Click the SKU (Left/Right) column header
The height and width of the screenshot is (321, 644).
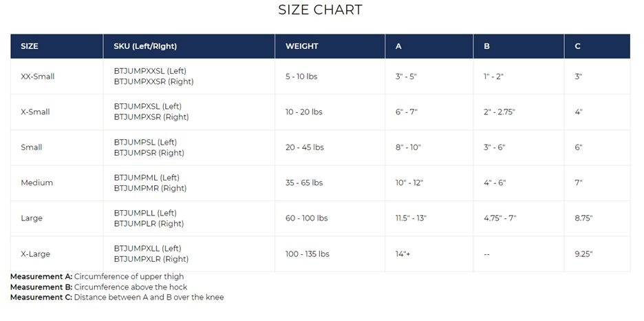pos(145,47)
